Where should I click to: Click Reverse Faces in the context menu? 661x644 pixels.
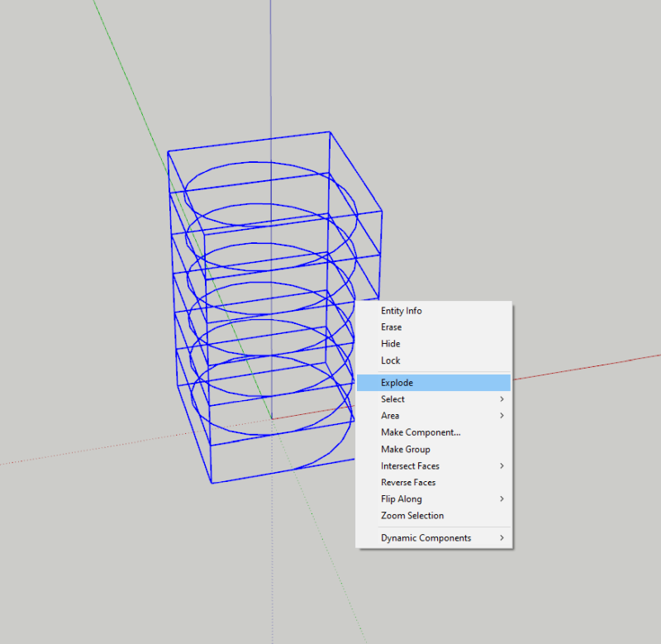click(x=408, y=482)
